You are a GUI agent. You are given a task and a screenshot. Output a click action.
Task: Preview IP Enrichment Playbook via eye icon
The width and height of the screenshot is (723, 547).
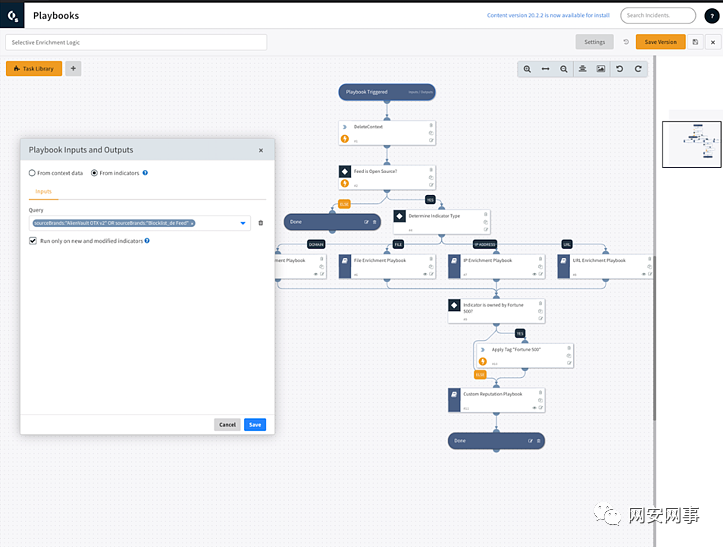[534, 274]
